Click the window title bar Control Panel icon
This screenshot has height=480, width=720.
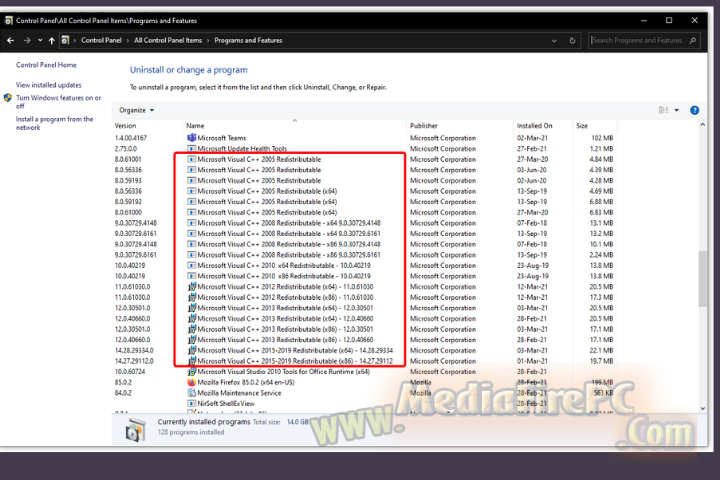coord(8,20)
